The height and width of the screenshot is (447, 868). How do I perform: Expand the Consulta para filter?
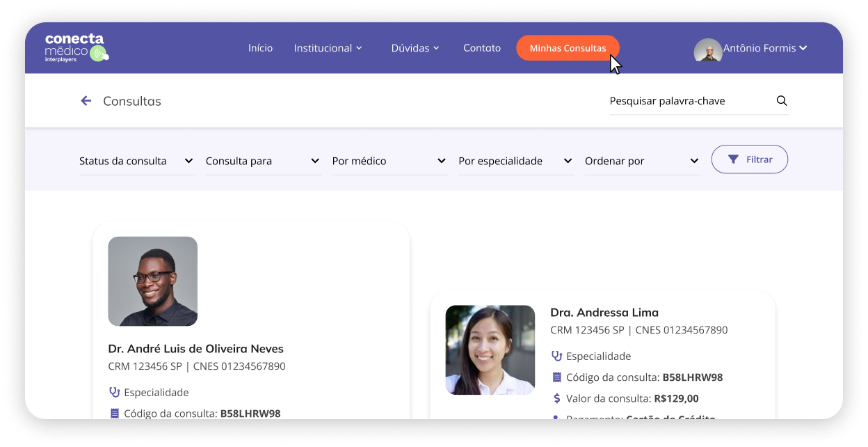[262, 161]
